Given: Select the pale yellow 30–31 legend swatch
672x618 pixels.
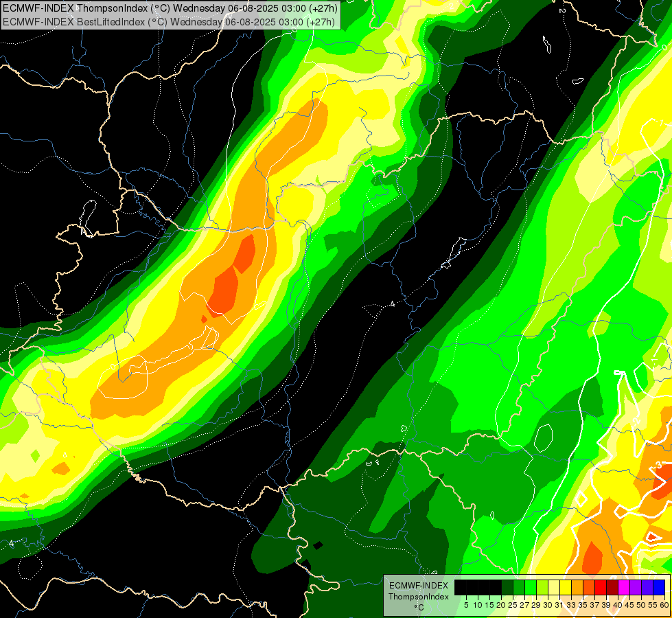Looking at the screenshot, I should 554,587.
